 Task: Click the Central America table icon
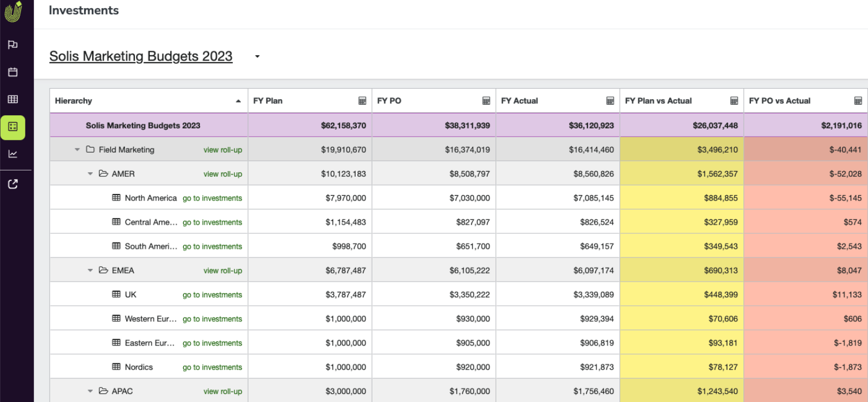click(x=116, y=222)
